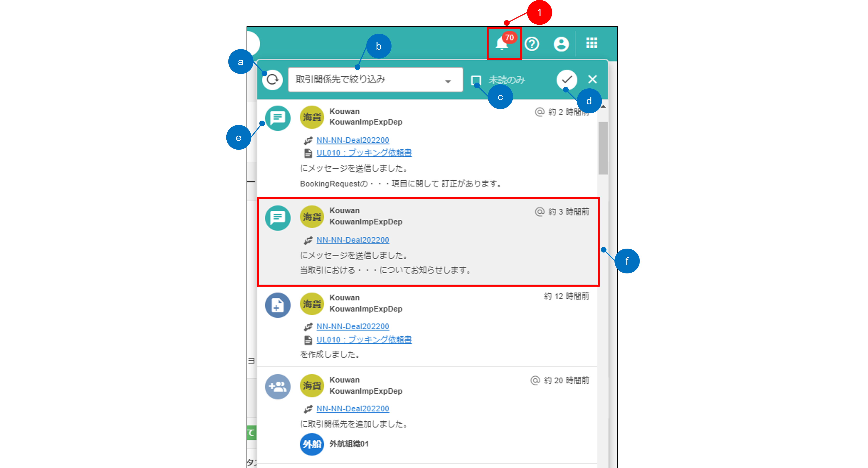Close the notification panel with X
Screen dimensions: 868x468
(x=592, y=80)
